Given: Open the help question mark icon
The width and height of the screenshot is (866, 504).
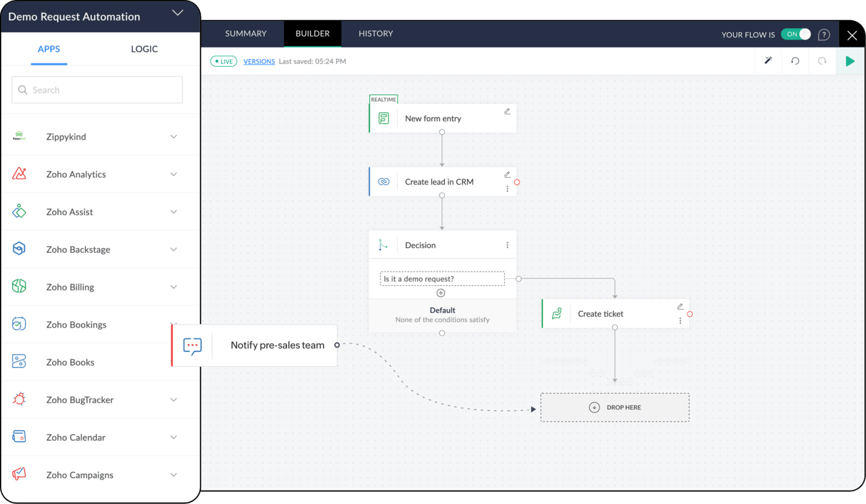Looking at the screenshot, I should [x=824, y=35].
